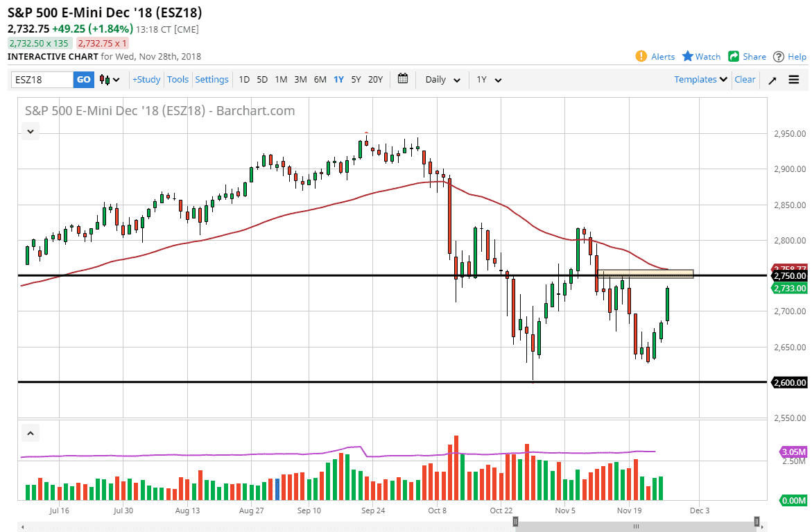
Task: Open the Settings menu
Action: click(x=211, y=79)
